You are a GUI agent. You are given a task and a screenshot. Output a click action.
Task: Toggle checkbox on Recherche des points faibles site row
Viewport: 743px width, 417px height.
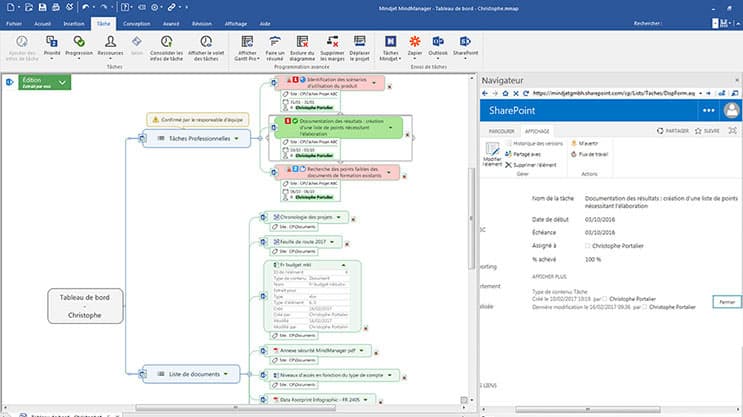285,183
